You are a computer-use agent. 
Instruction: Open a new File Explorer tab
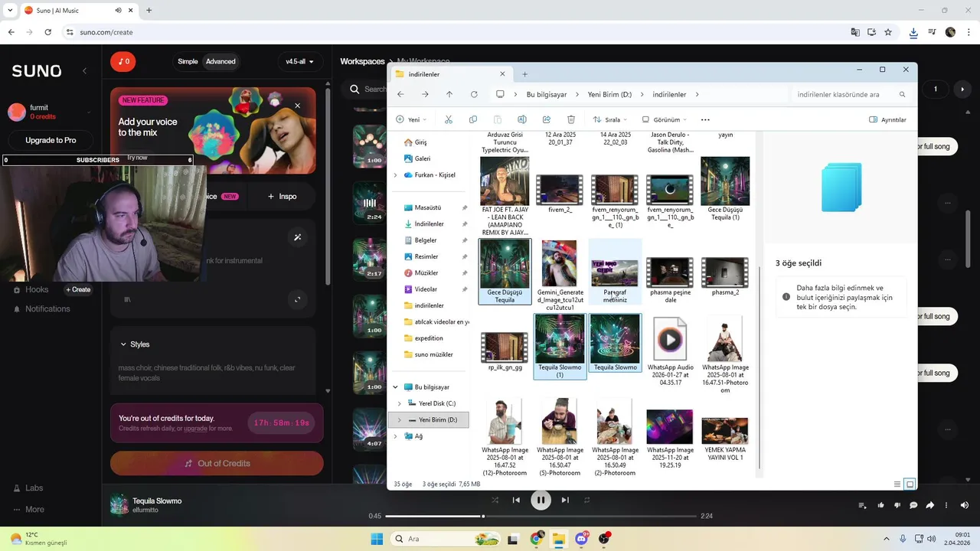[x=524, y=74]
